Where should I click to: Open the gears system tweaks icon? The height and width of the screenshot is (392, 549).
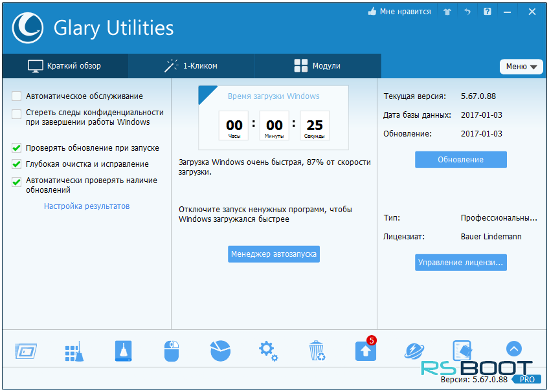click(x=269, y=351)
